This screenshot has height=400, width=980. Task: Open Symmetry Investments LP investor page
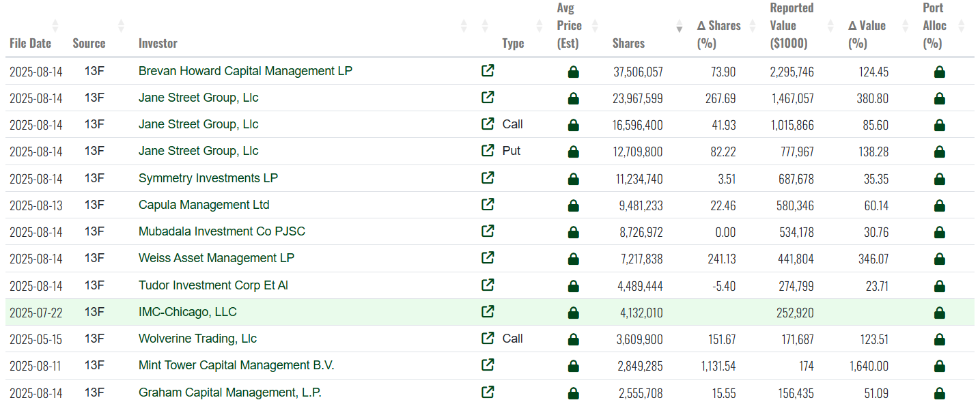(x=208, y=177)
